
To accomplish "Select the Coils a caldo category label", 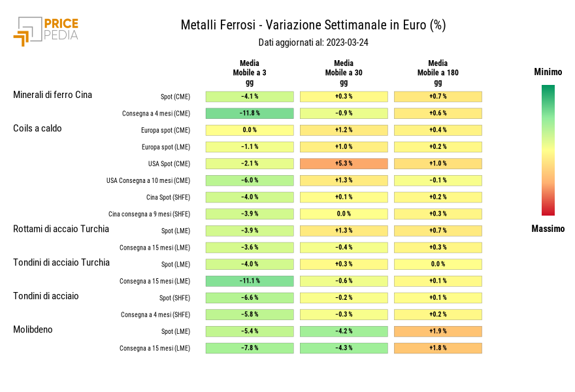I will tap(37, 128).
